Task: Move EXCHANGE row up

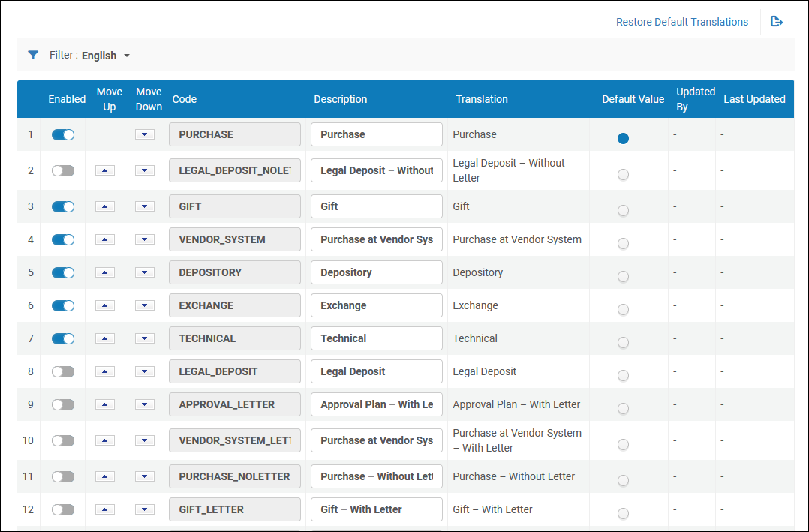Action: 105,305
